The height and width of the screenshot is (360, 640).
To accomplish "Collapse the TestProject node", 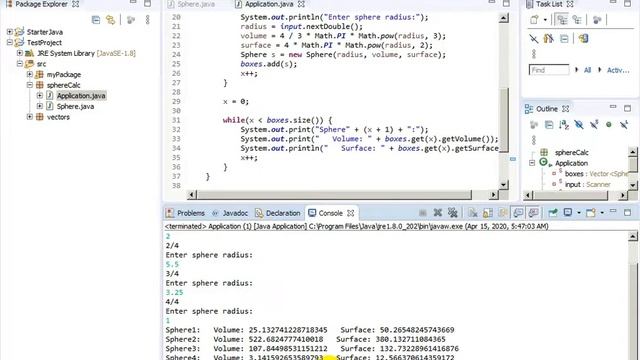I will [x=10, y=42].
